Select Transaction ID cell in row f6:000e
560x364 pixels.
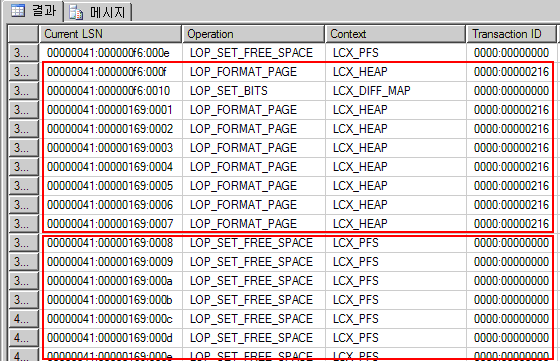511,53
